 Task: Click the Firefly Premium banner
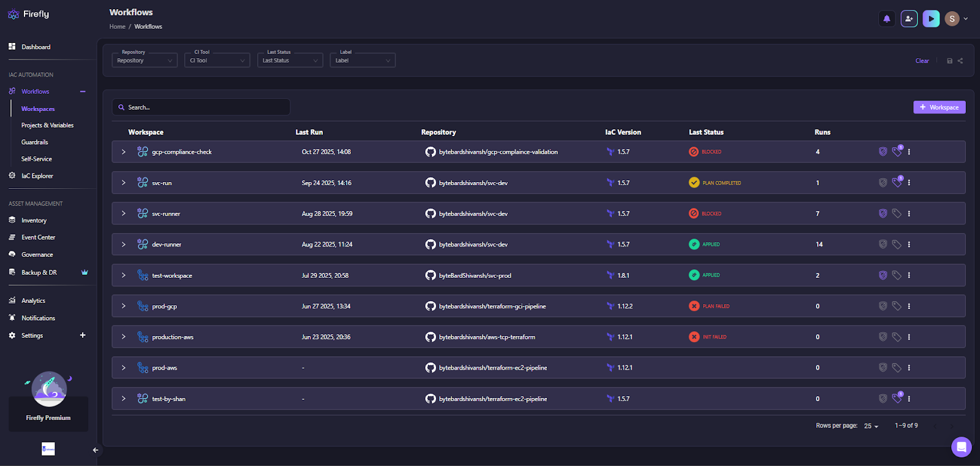point(48,414)
